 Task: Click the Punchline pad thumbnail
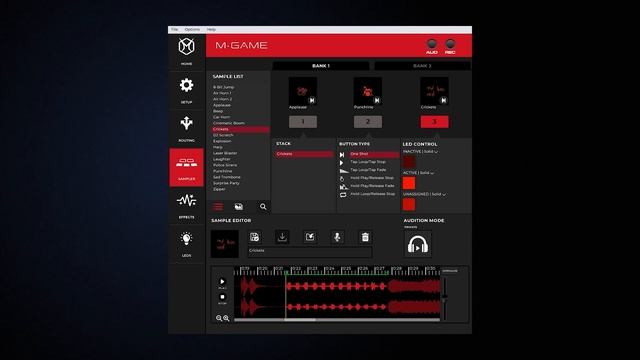(x=368, y=91)
